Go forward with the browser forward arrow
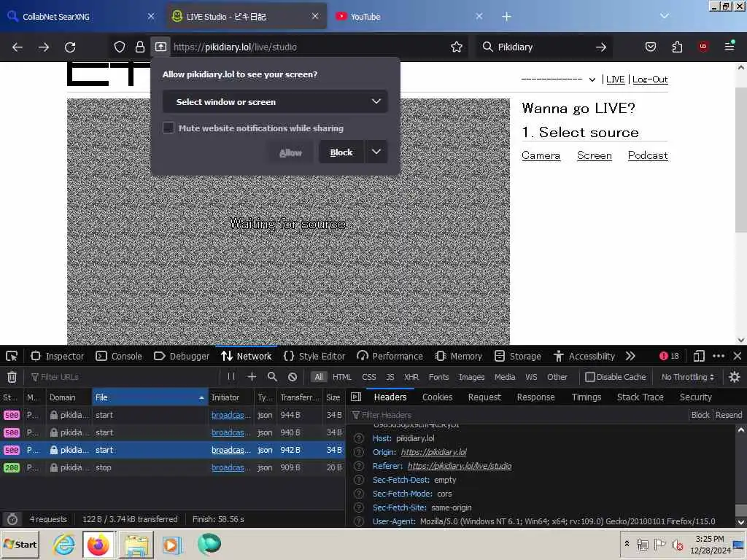Image resolution: width=747 pixels, height=560 pixels. (x=43, y=47)
